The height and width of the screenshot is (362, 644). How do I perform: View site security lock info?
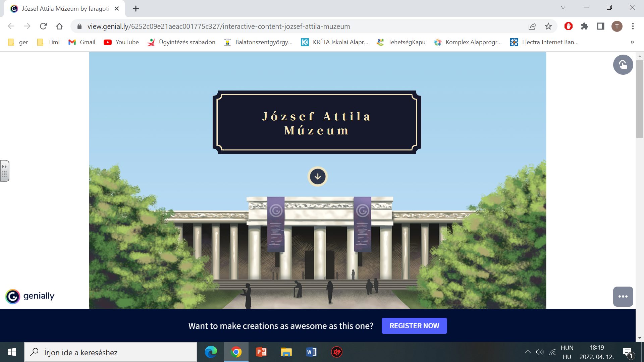point(79,26)
